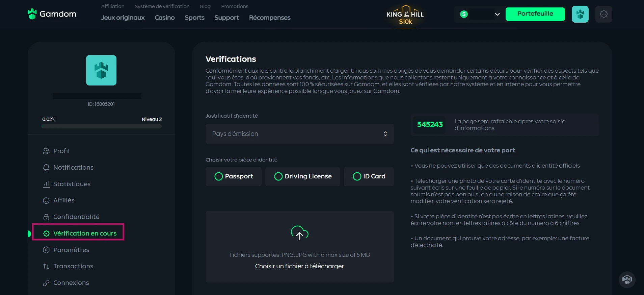The width and height of the screenshot is (644, 295).
Task: Open Paramètres in the sidebar
Action: pyautogui.click(x=71, y=250)
